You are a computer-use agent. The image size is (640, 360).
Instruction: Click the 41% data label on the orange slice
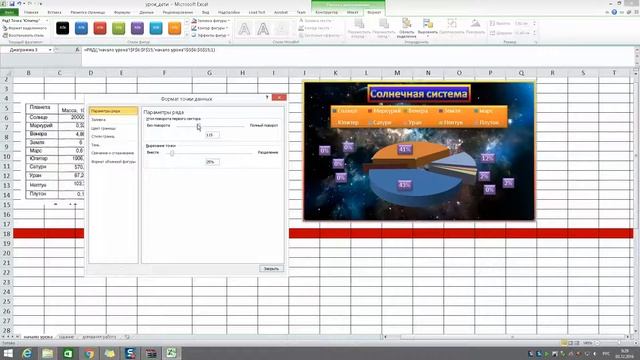point(404,149)
